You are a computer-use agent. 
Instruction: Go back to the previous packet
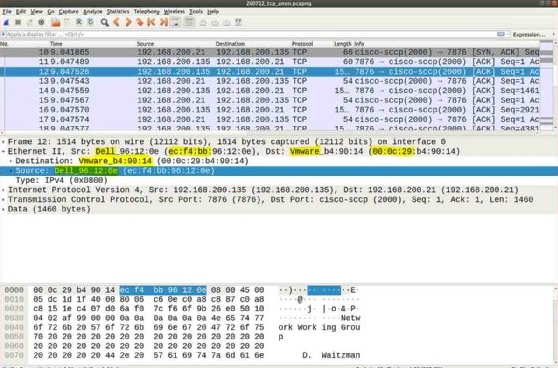(x=116, y=22)
